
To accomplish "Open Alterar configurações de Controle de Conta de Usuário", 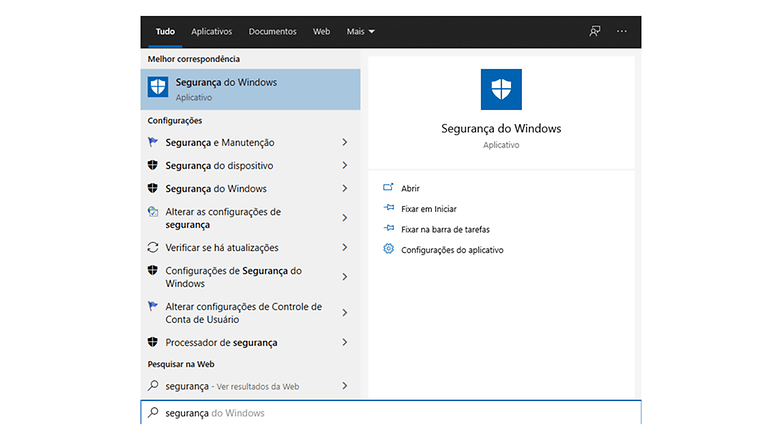I will pyautogui.click(x=243, y=313).
